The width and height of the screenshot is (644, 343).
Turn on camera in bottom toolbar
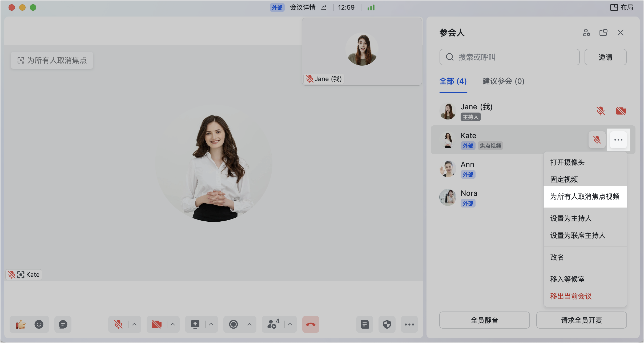click(157, 324)
